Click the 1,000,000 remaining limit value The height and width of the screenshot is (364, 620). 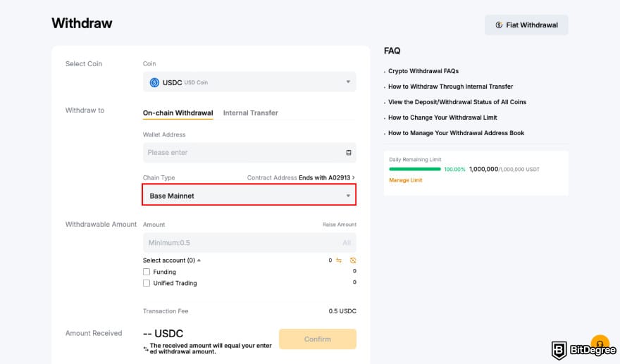coord(483,169)
